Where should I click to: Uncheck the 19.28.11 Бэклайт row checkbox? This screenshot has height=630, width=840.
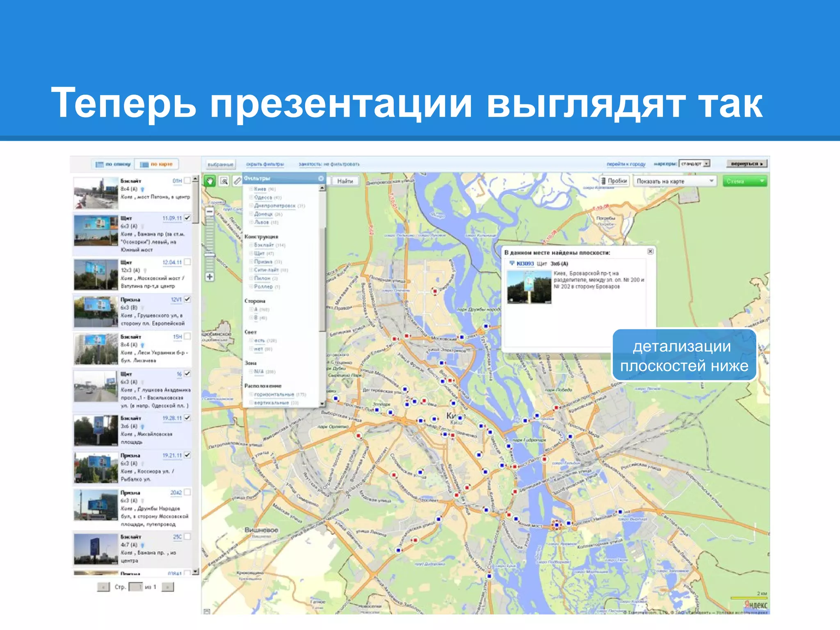point(187,418)
